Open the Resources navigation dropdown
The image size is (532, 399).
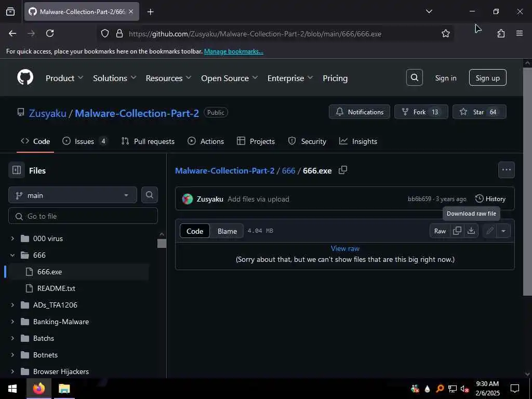168,78
